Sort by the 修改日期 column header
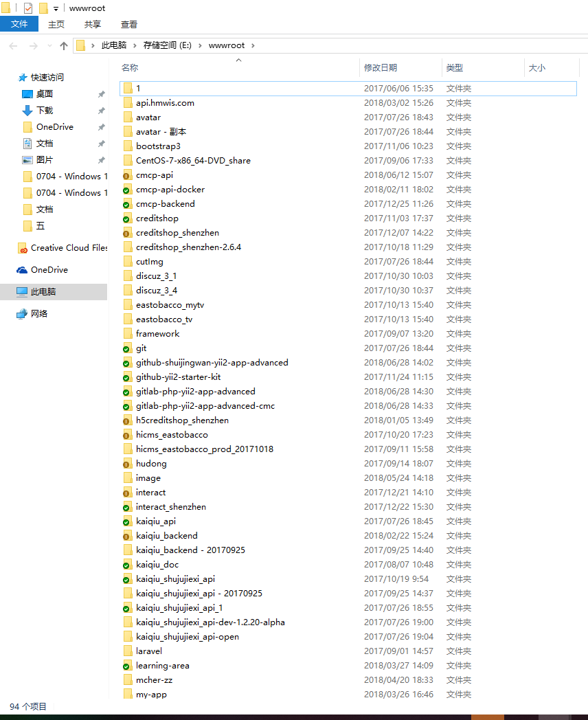Image resolution: width=588 pixels, height=720 pixels. pos(381,68)
